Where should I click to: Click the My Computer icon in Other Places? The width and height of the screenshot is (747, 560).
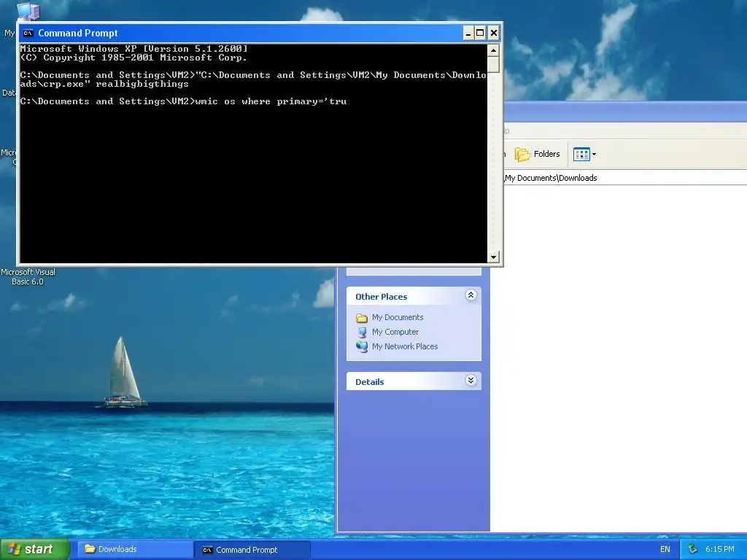pos(362,332)
